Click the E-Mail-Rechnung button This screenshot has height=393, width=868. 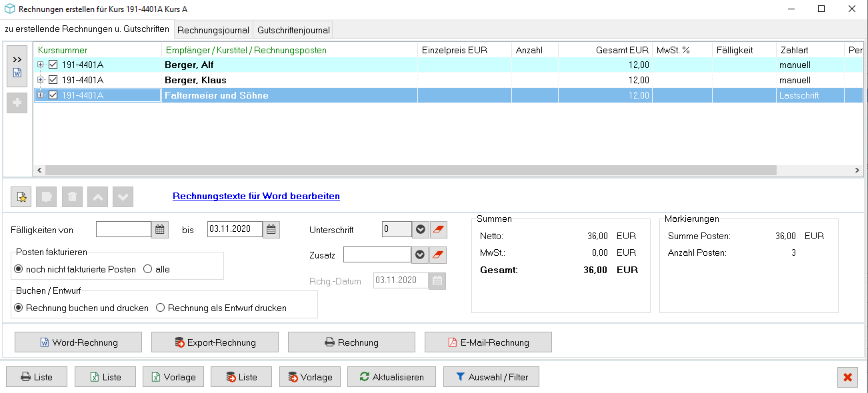point(488,342)
